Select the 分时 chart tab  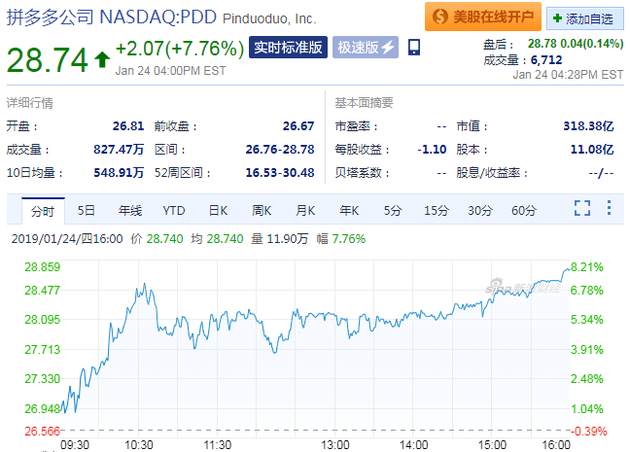(x=42, y=210)
